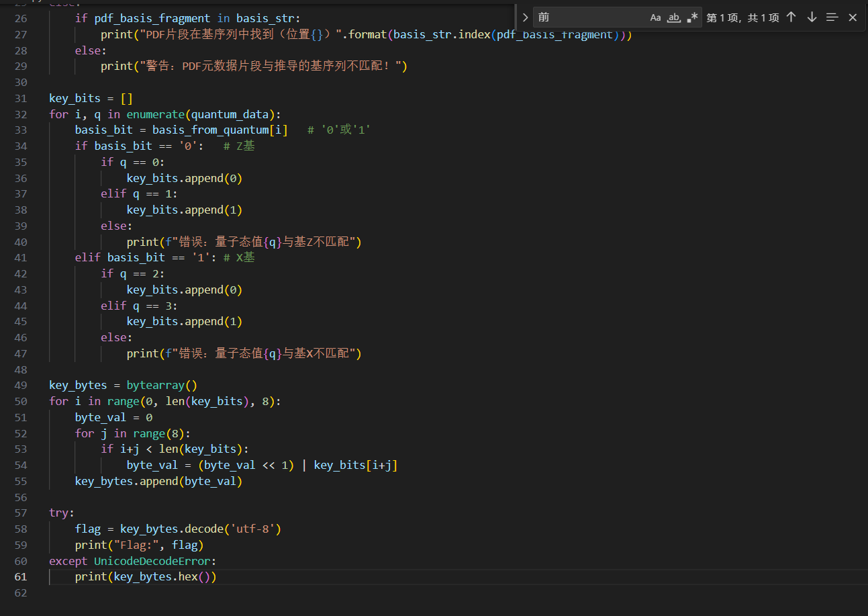Image resolution: width=868 pixels, height=616 pixels.
Task: Select line number 49 in gutter
Action: pyautogui.click(x=20, y=386)
